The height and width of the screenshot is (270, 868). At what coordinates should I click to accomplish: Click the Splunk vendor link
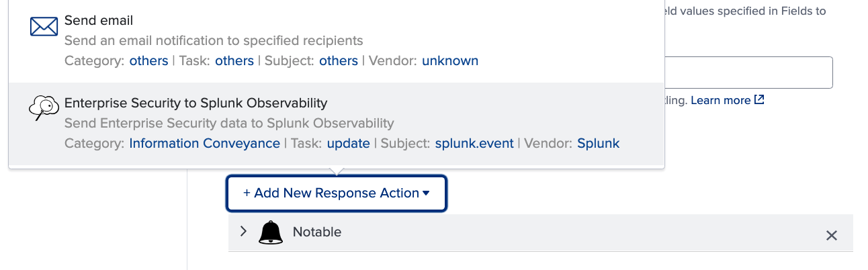click(x=599, y=143)
